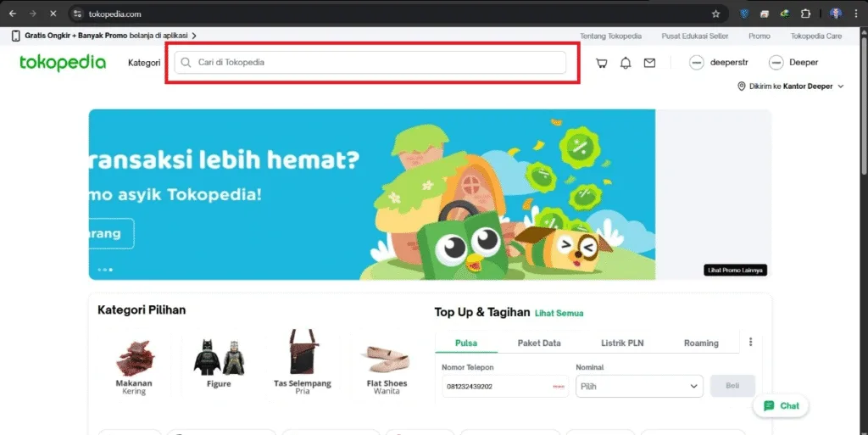Expand the Nominal Pilih dropdown
This screenshot has height=435, width=868.
pos(639,387)
